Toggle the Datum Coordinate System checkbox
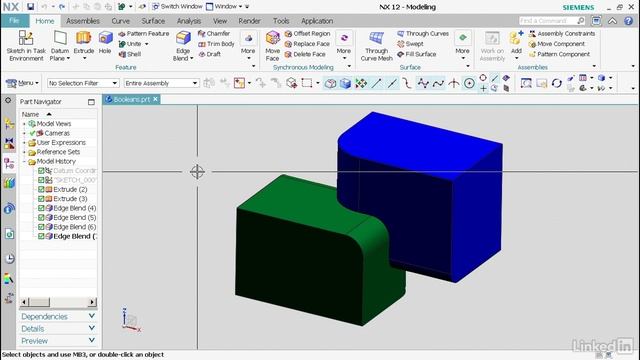The image size is (640, 360). 41,171
